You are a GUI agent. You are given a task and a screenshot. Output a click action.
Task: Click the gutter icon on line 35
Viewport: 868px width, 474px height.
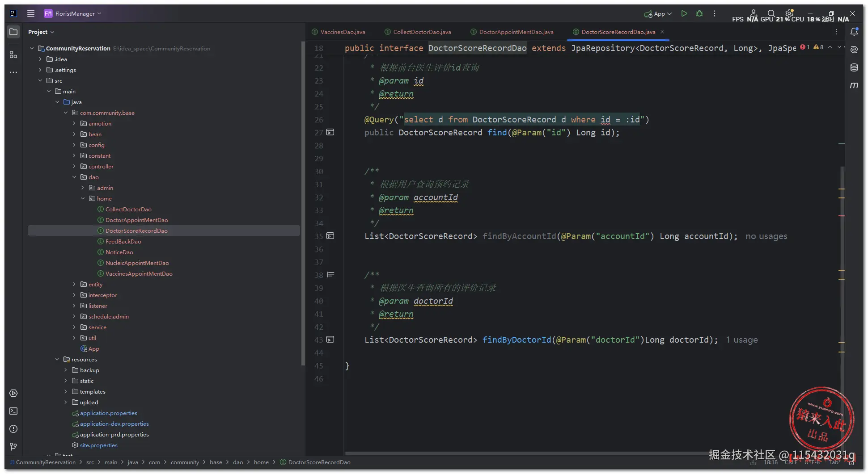click(x=330, y=236)
